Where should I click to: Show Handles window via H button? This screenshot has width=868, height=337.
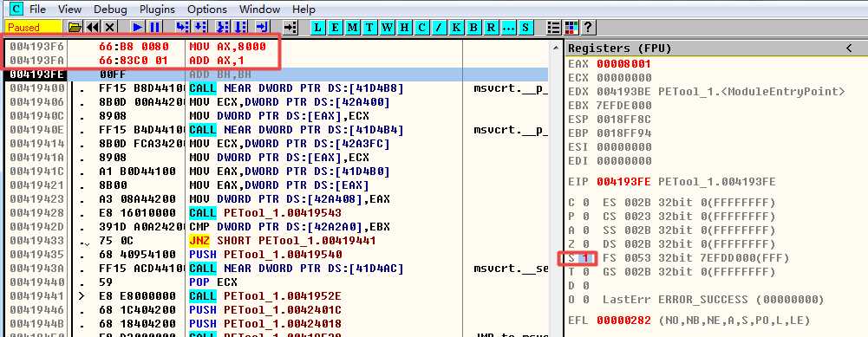point(405,27)
